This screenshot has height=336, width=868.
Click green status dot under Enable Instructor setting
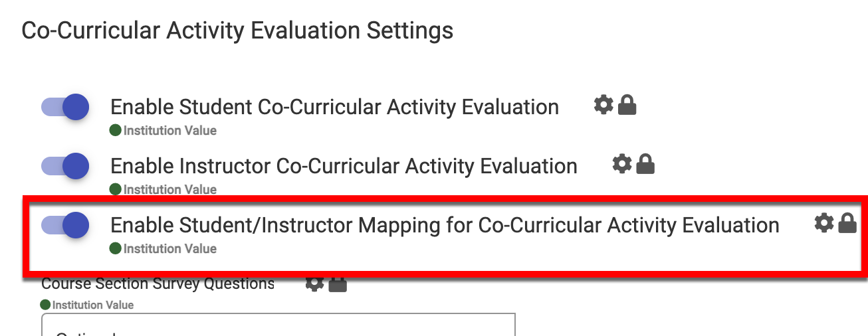[116, 190]
